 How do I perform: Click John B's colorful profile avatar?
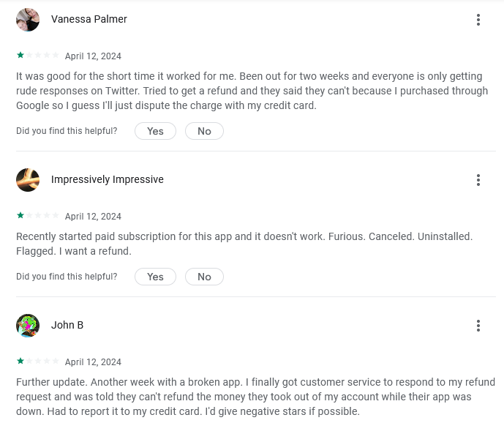pos(28,326)
